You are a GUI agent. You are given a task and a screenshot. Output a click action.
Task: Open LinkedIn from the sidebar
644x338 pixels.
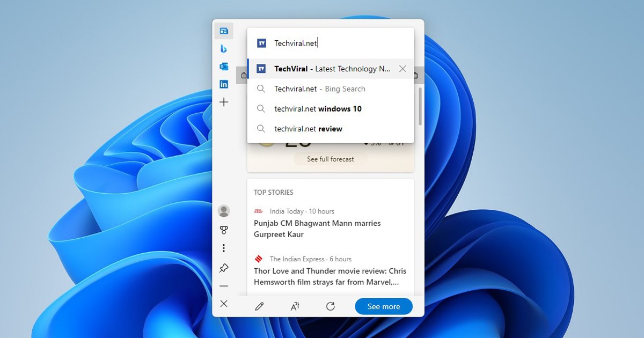tap(224, 84)
